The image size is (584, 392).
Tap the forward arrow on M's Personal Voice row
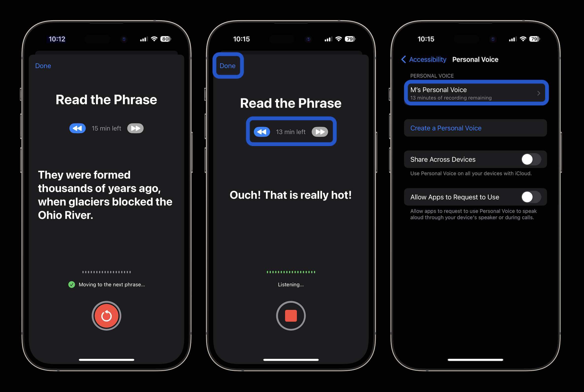(x=538, y=93)
